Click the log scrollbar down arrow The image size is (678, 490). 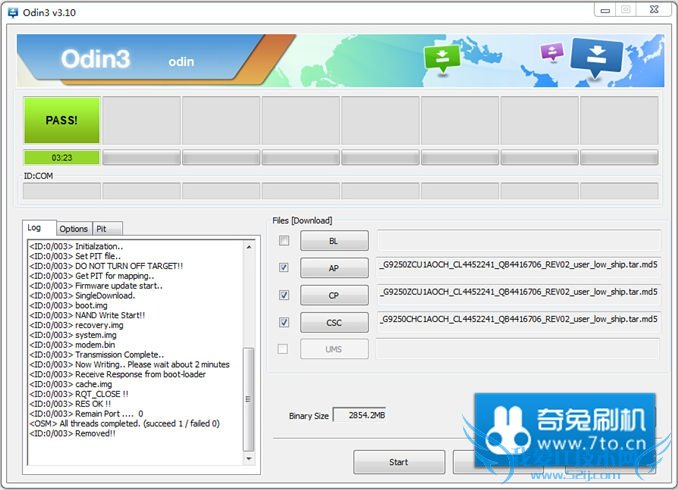point(249,458)
